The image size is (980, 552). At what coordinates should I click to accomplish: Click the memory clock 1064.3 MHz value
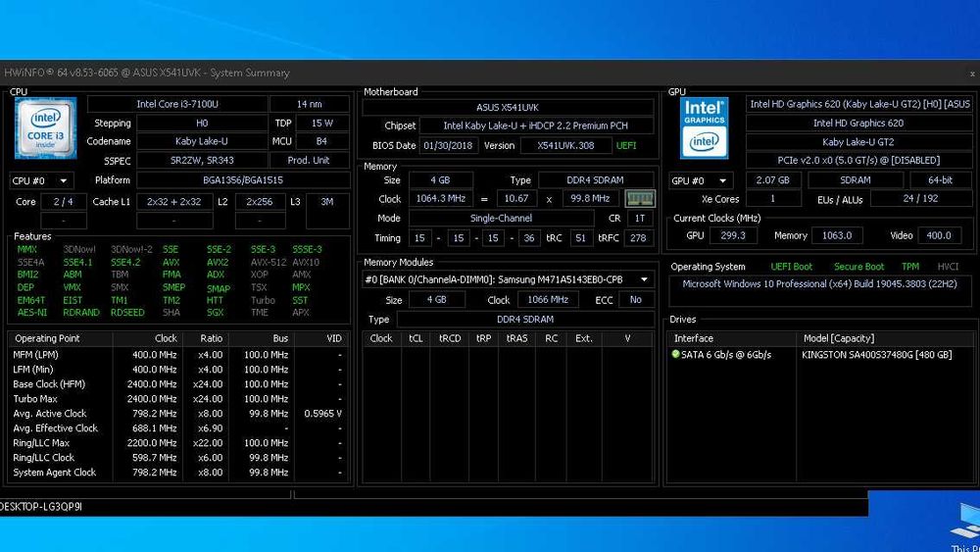pos(441,199)
